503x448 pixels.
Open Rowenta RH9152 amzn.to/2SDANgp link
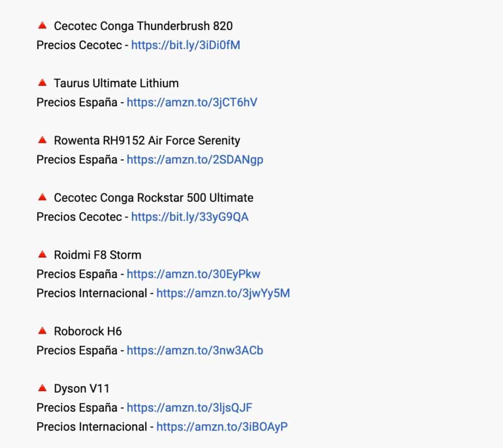click(195, 159)
